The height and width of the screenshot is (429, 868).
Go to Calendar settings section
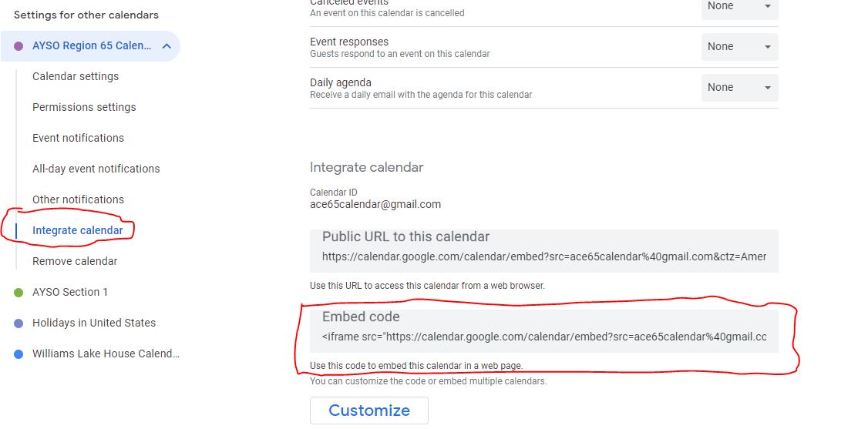pos(76,76)
